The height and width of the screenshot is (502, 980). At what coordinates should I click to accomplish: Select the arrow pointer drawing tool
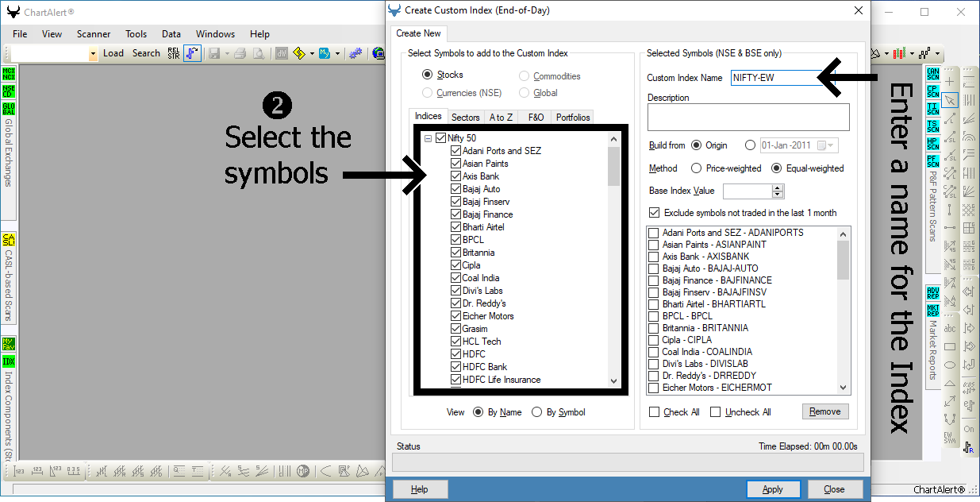pyautogui.click(x=950, y=100)
